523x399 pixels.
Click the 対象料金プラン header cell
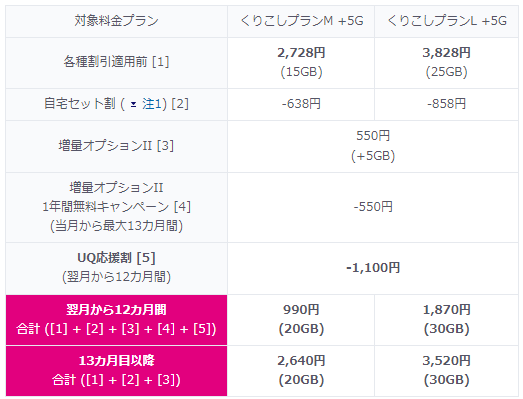(116, 21)
